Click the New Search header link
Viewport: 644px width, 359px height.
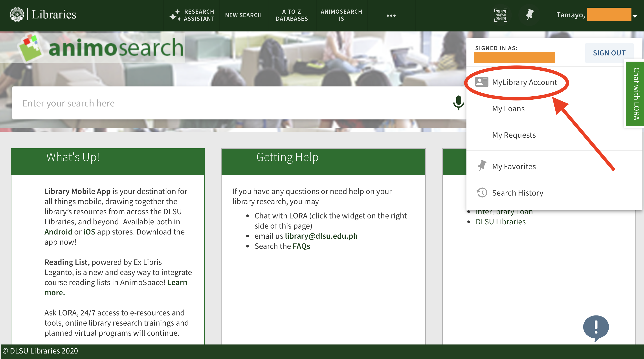(243, 15)
